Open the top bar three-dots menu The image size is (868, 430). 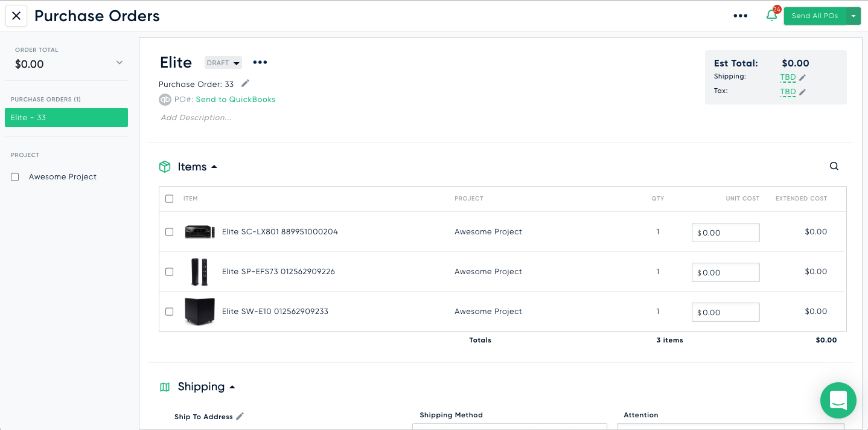(x=741, y=16)
